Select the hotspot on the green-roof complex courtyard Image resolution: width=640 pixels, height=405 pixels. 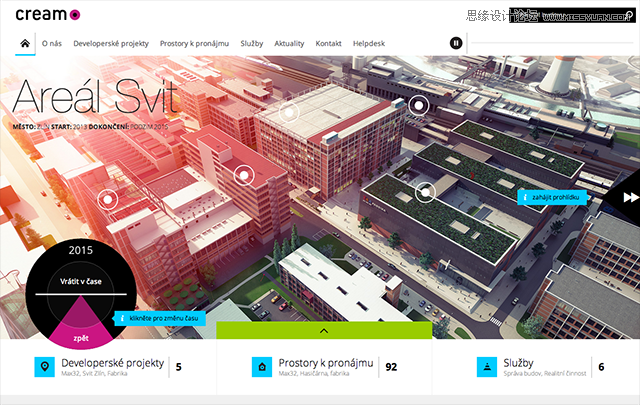click(425, 192)
